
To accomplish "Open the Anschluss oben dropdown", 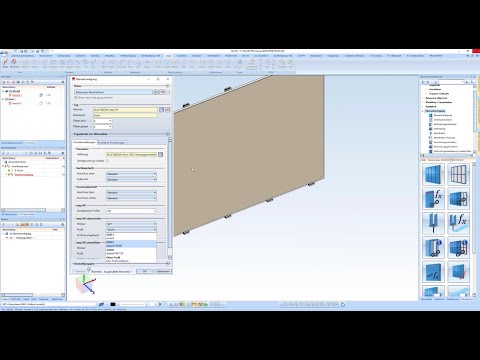I will (x=131, y=174).
